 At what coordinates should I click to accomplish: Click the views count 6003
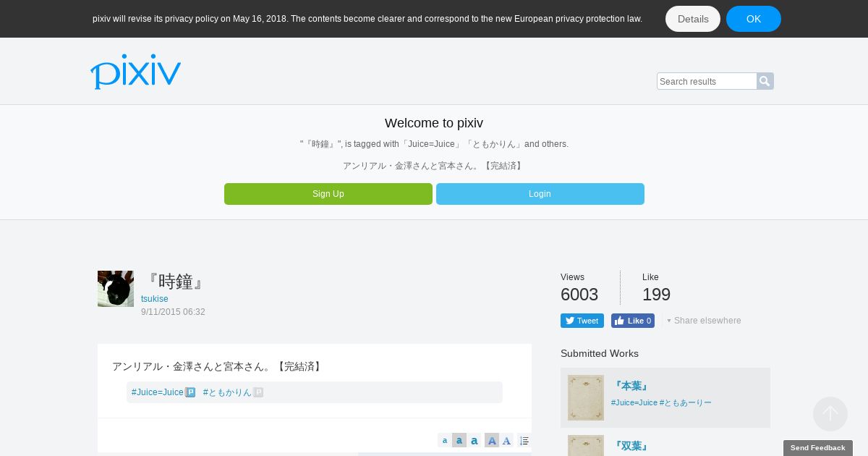(x=579, y=295)
